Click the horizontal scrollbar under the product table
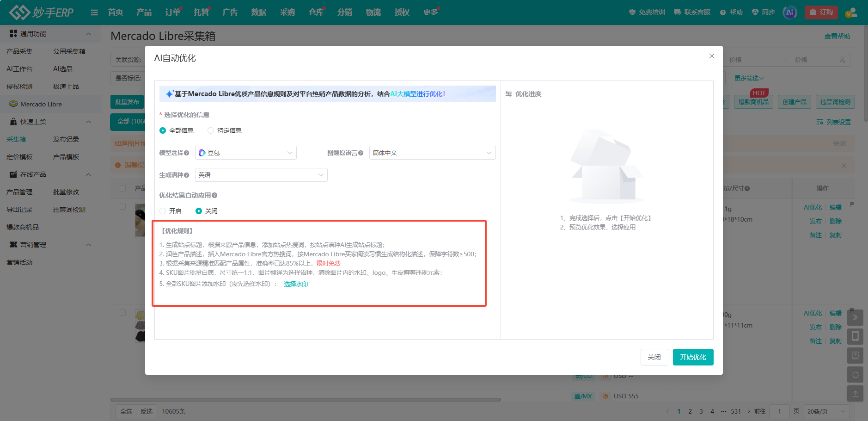This screenshot has height=421, width=868. 306,400
